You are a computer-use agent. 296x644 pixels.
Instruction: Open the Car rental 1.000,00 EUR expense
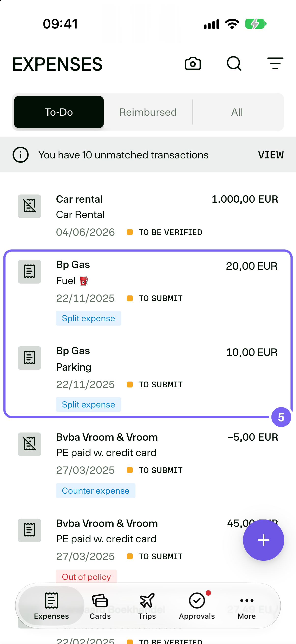point(148,215)
